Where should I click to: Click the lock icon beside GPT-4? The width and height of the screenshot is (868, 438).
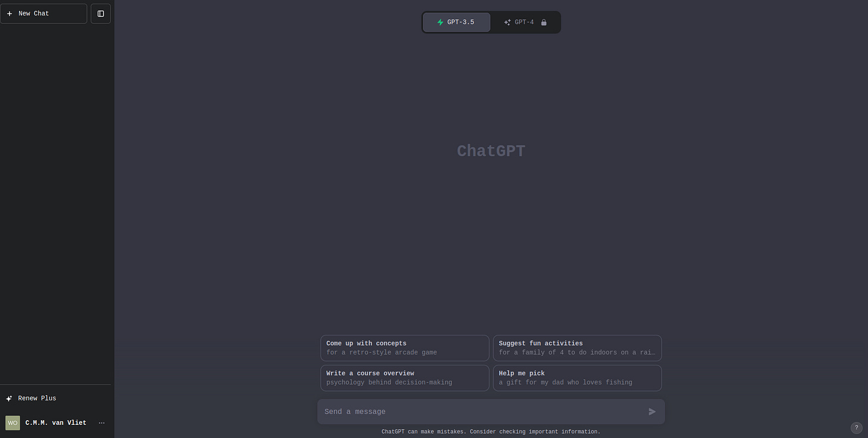tap(544, 23)
